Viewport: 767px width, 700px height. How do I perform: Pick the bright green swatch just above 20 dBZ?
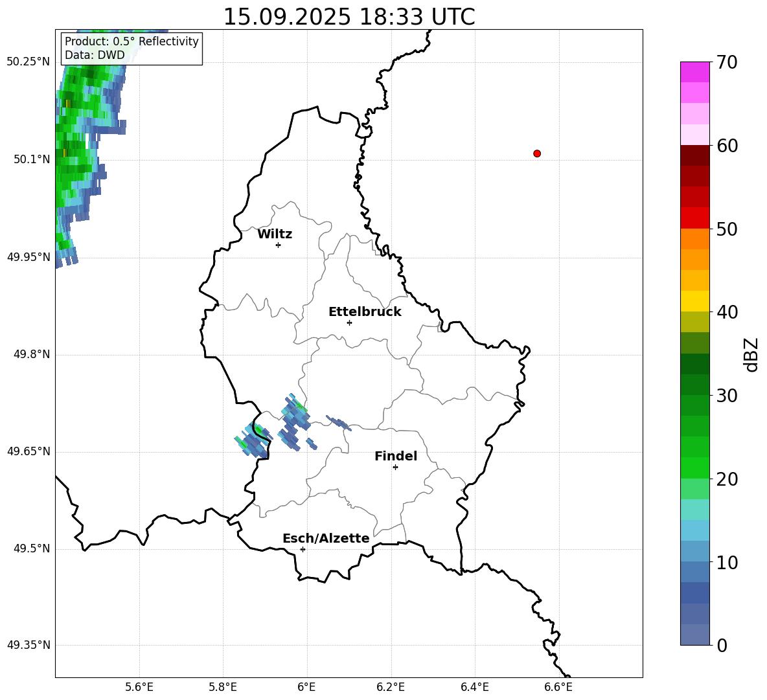point(694,468)
